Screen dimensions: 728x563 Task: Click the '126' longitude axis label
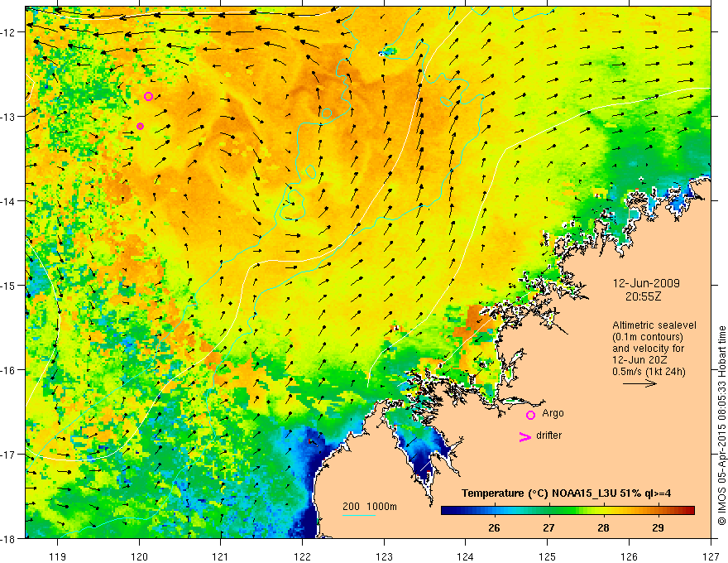[629, 556]
